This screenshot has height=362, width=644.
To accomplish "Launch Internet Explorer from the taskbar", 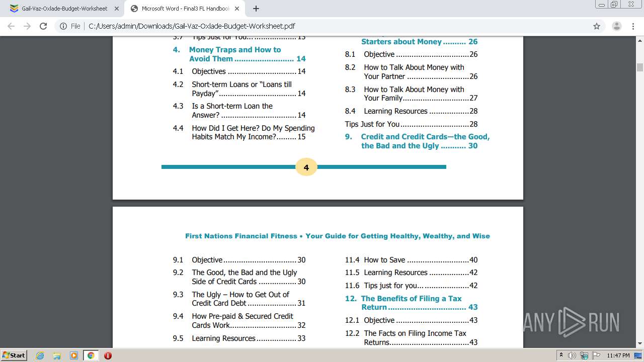I will click(x=40, y=355).
